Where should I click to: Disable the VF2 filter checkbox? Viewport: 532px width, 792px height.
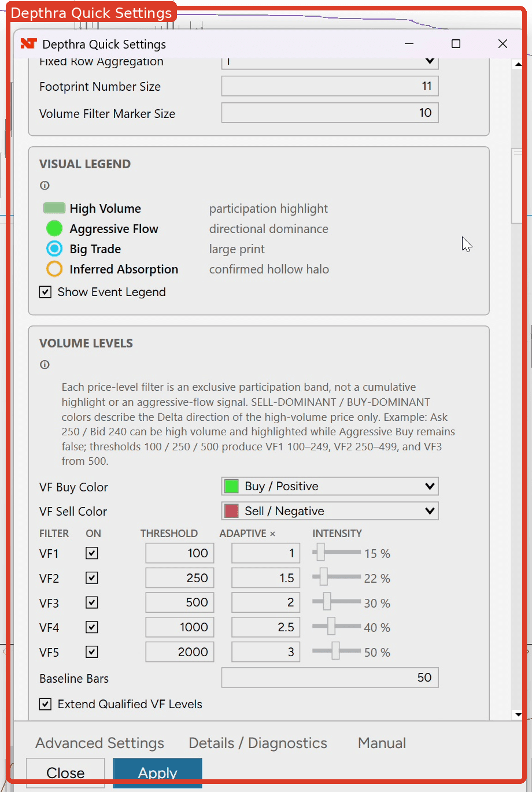click(x=91, y=578)
